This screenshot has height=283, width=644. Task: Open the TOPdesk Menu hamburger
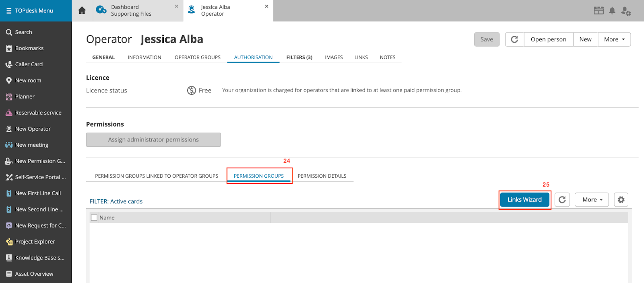click(x=9, y=11)
